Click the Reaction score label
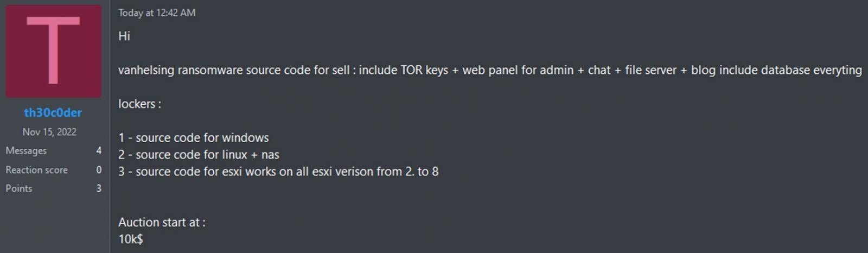This screenshot has height=253, width=868. point(36,170)
